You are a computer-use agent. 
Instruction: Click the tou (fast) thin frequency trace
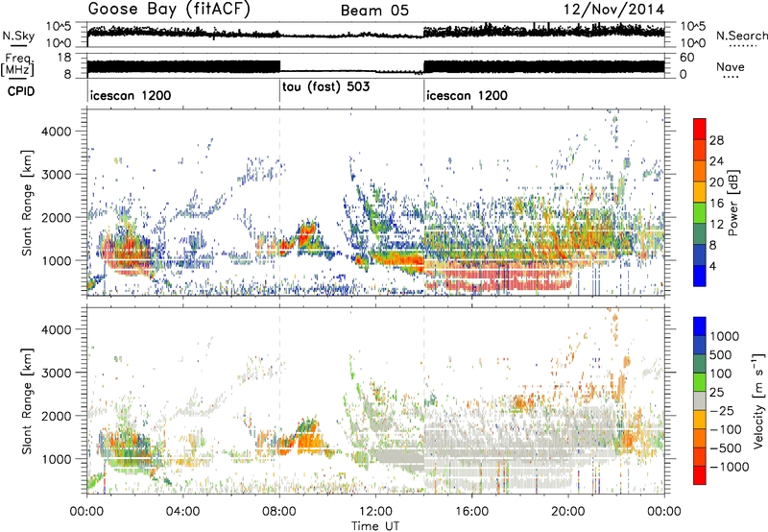(351, 71)
